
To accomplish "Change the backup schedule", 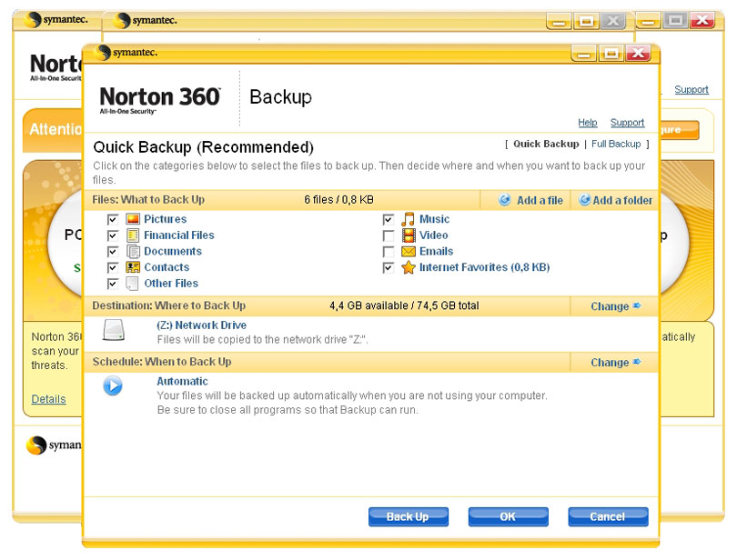I will tap(610, 362).
